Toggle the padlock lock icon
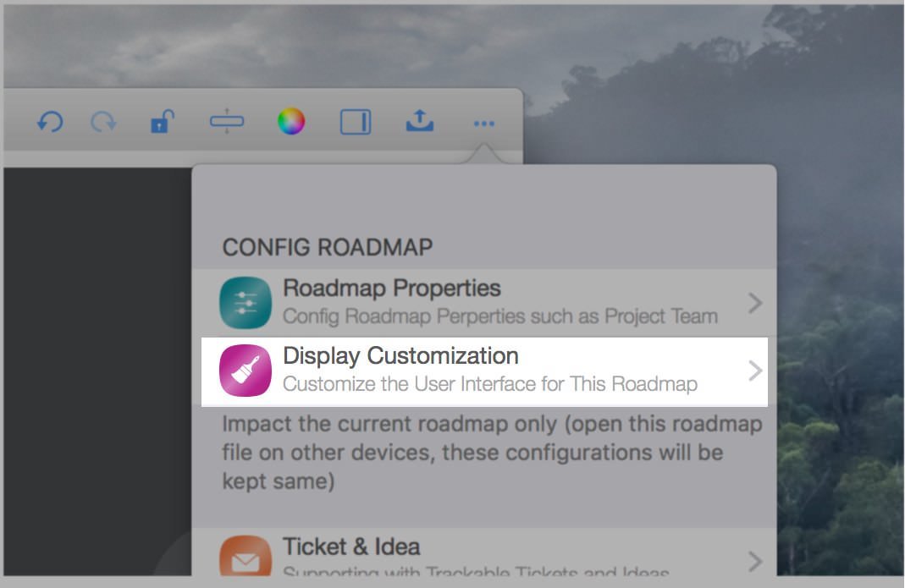Screen dimensions: 905x588 pos(160,122)
